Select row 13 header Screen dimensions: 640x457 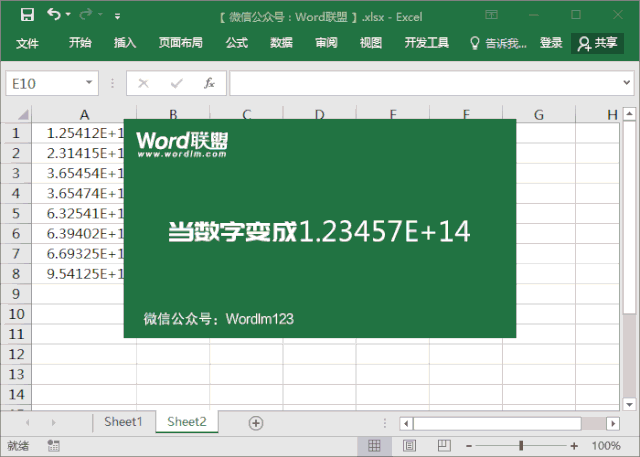16,374
